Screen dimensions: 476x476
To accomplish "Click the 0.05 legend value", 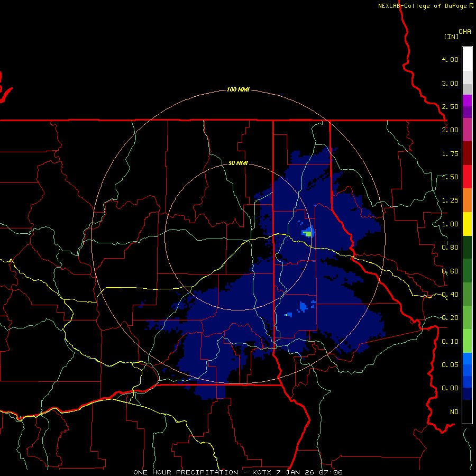I will [450, 365].
